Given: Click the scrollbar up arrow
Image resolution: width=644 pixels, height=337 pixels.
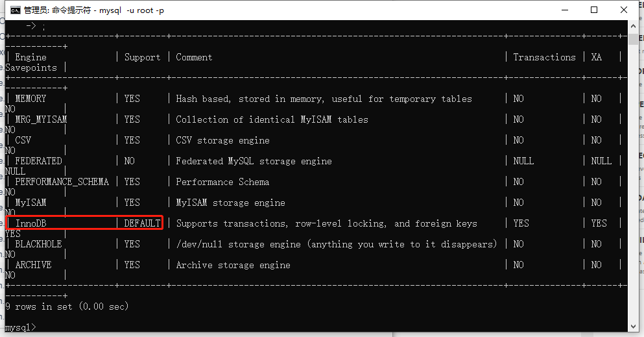Looking at the screenshot, I should [x=633, y=25].
